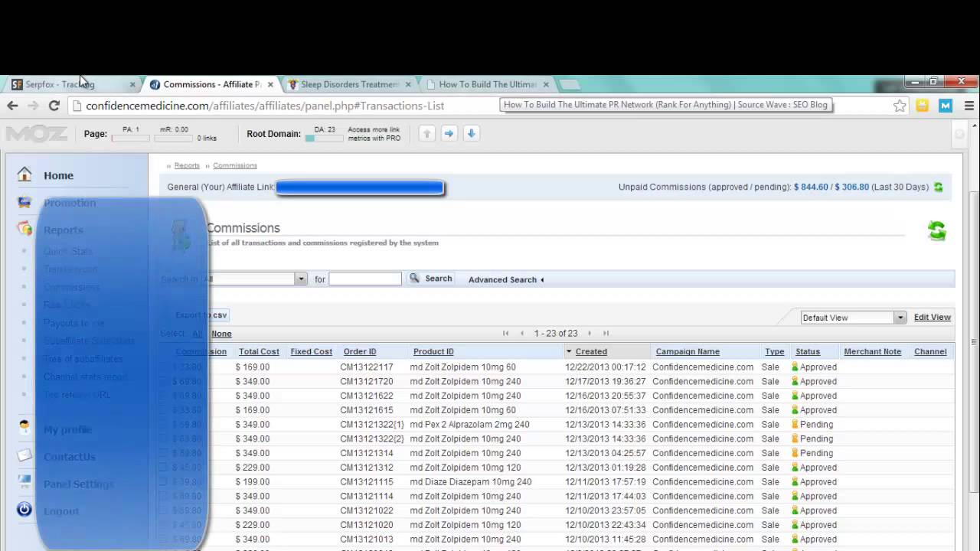Click the browser address bar URL
This screenshot has width=980, height=551.
(265, 106)
